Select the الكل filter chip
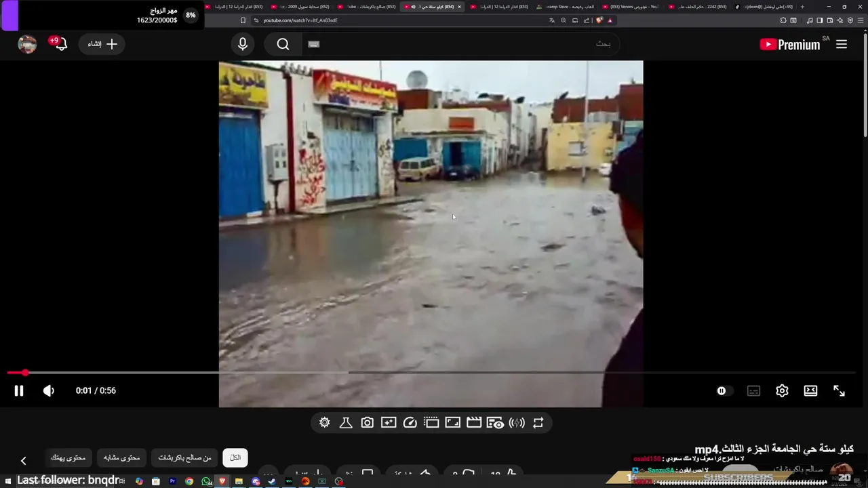The width and height of the screenshot is (868, 488). point(235,458)
